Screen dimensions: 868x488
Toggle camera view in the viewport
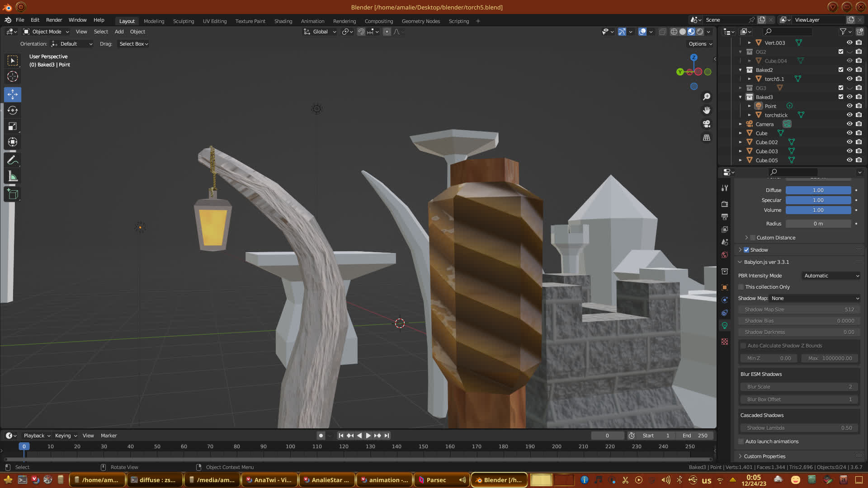(707, 124)
